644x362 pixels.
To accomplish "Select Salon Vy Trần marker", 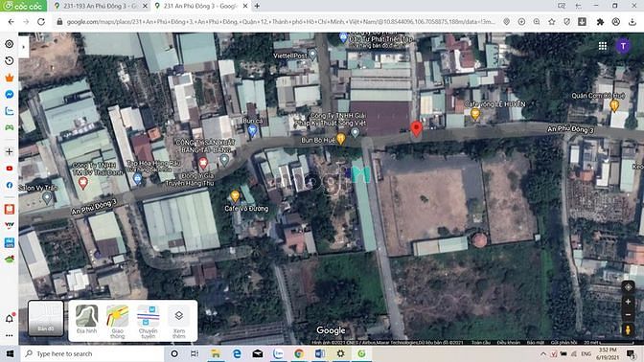I will tap(47, 198).
